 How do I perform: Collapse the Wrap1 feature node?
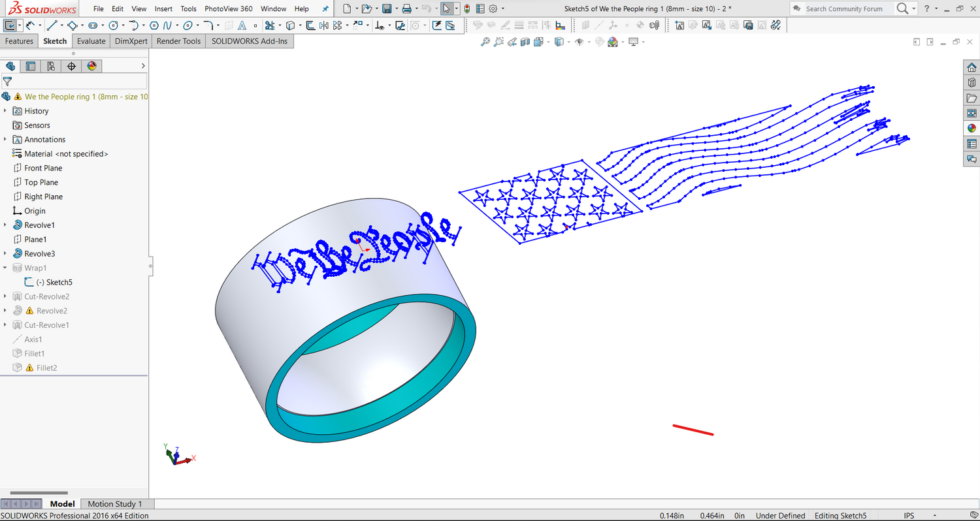(5, 268)
